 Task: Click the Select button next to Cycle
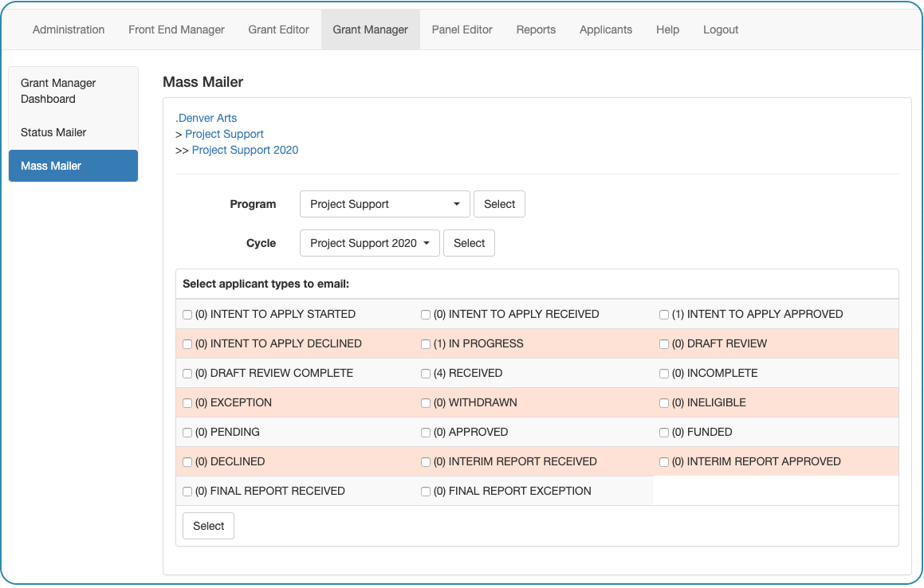(x=469, y=243)
